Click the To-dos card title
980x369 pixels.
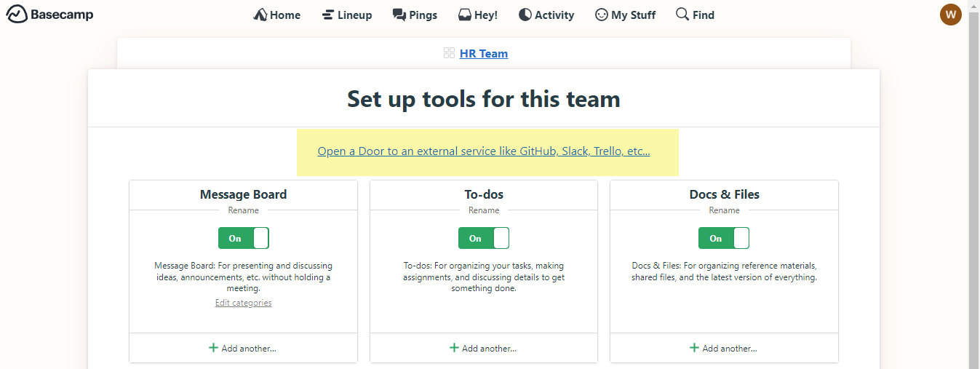click(x=484, y=194)
